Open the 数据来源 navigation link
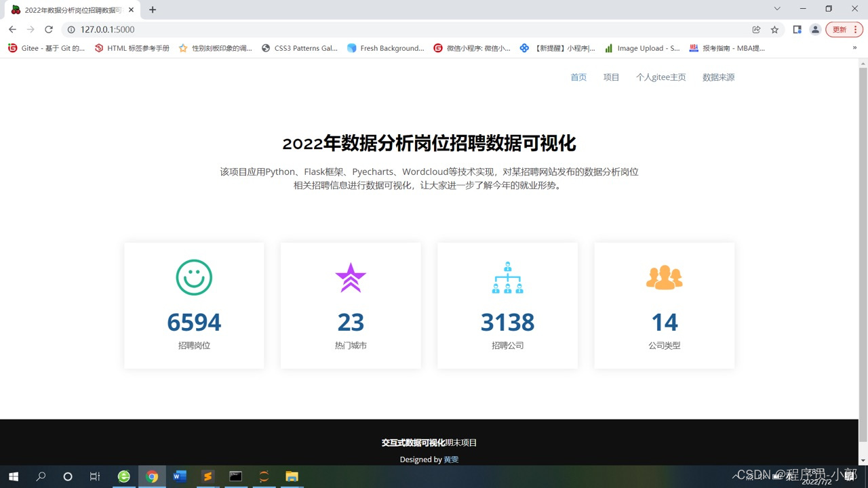Viewport: 868px width, 488px height. pos(719,77)
